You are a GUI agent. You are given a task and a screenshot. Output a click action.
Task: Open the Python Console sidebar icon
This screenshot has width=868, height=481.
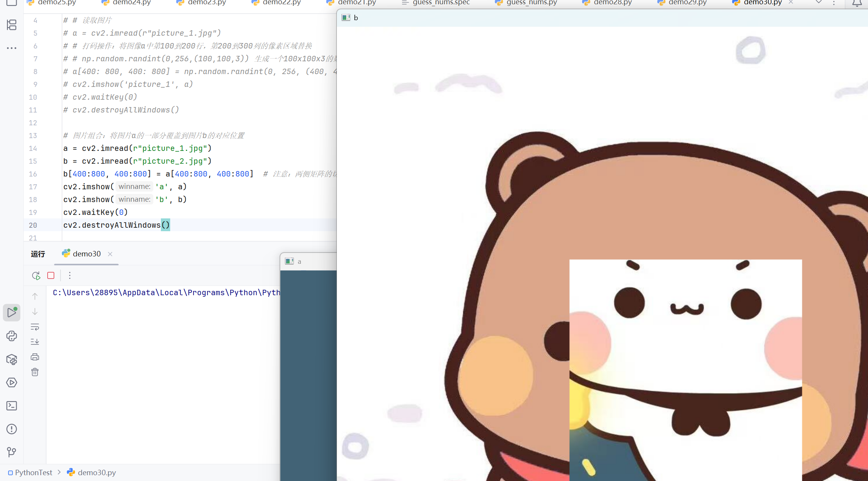12,336
